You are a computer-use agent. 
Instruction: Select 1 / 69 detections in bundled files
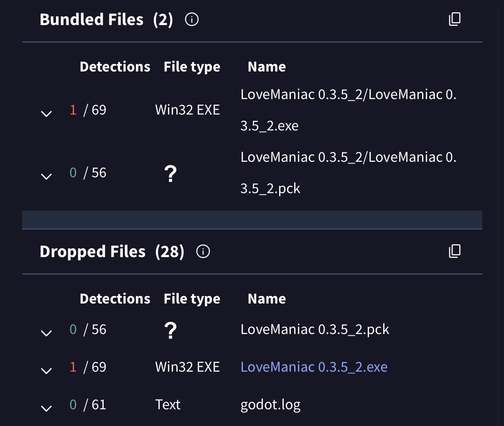[88, 110]
